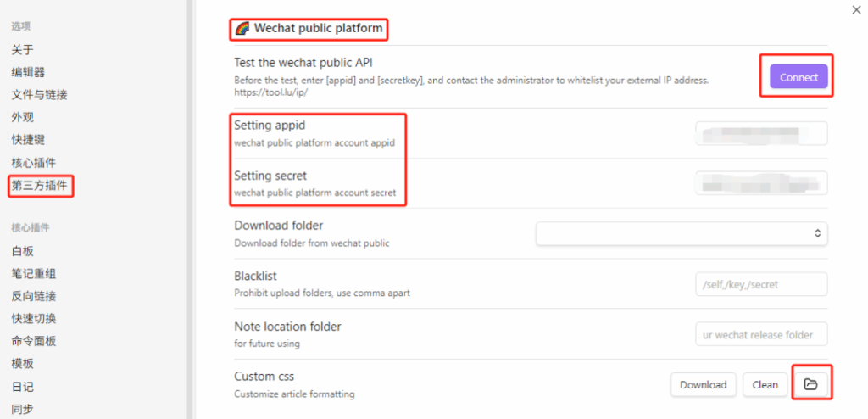868x419 pixels.
Task: Open 核心插件 settings tab
Action: [34, 163]
